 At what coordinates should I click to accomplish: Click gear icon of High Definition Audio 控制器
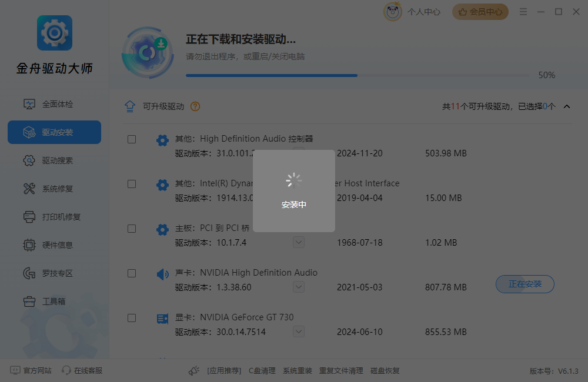coord(162,140)
